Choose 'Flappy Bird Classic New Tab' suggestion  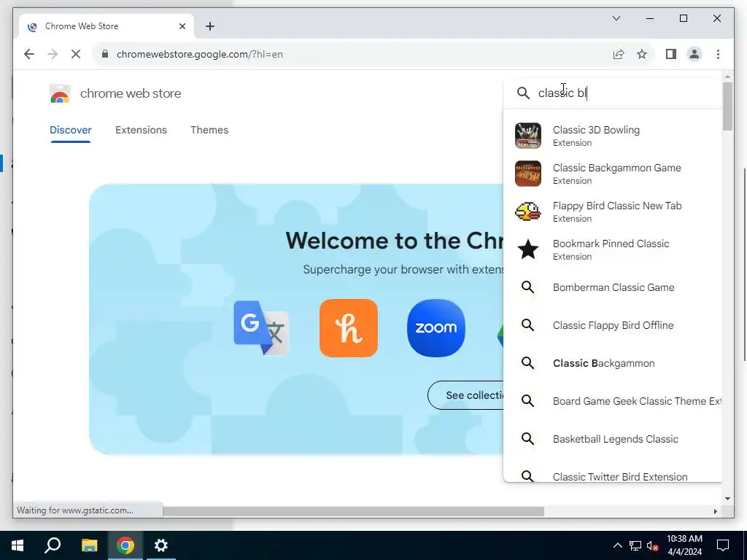click(613, 211)
